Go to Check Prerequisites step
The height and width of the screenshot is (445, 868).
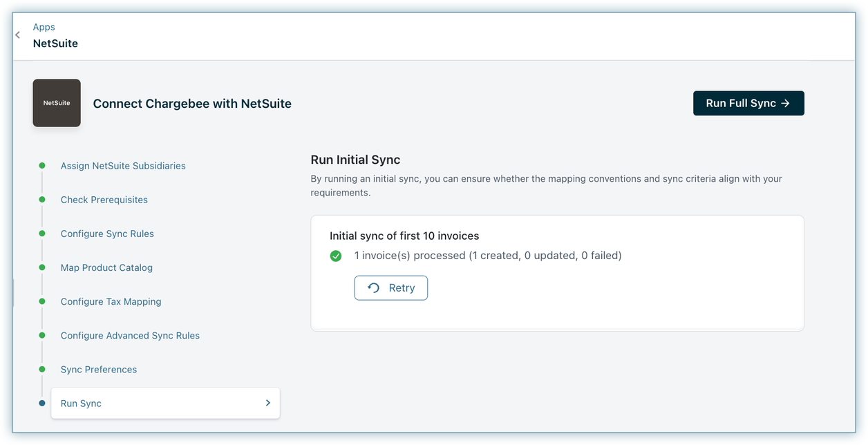click(x=104, y=200)
